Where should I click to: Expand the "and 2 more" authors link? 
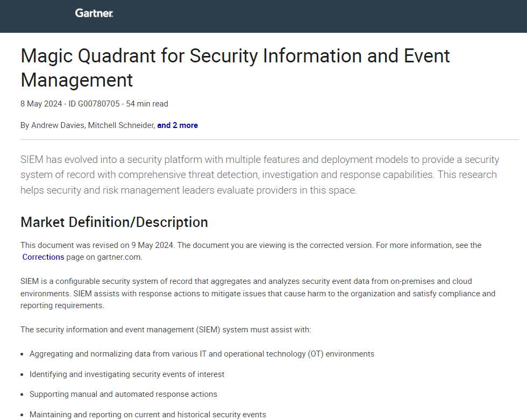point(177,125)
